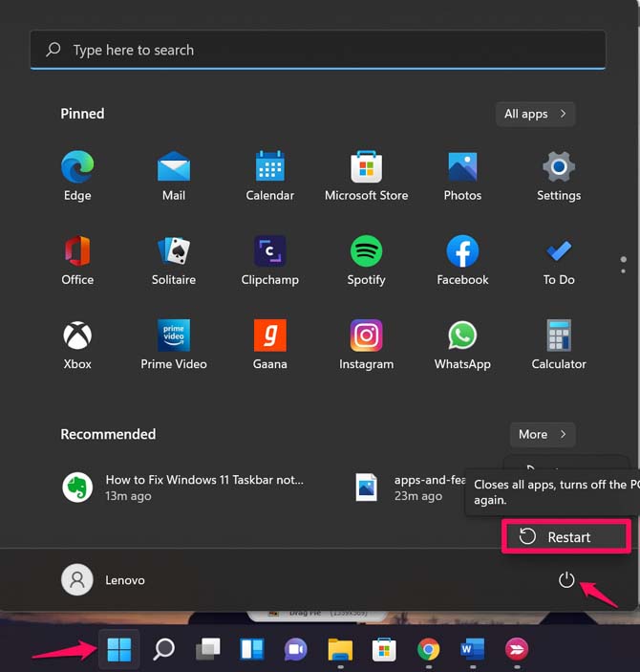Launch the Photos app
This screenshot has width=640, height=672.
[462, 175]
